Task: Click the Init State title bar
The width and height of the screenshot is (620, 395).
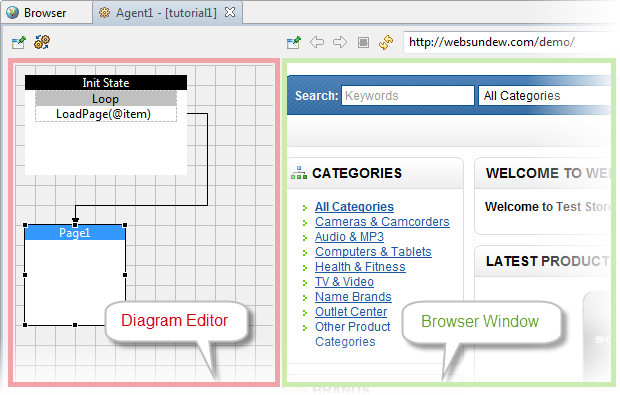Action: 106,83
